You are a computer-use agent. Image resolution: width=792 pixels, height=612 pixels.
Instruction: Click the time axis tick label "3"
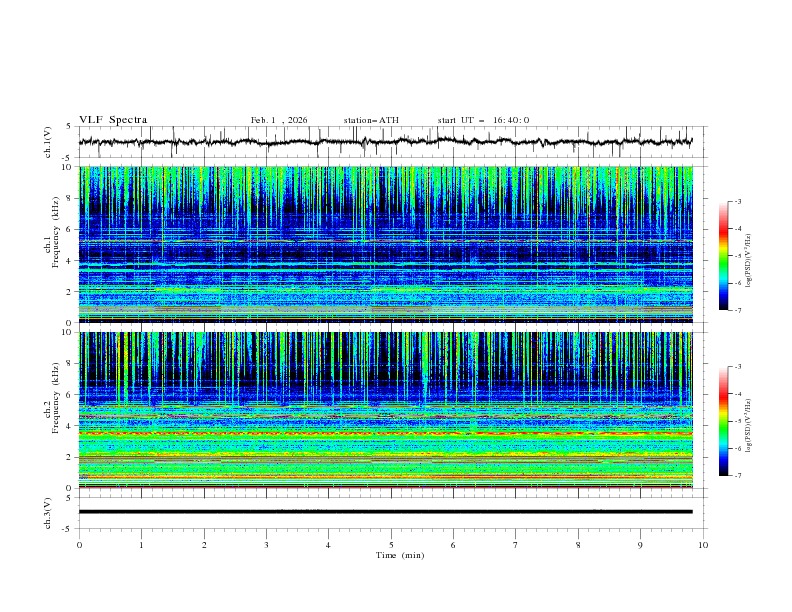click(x=266, y=545)
